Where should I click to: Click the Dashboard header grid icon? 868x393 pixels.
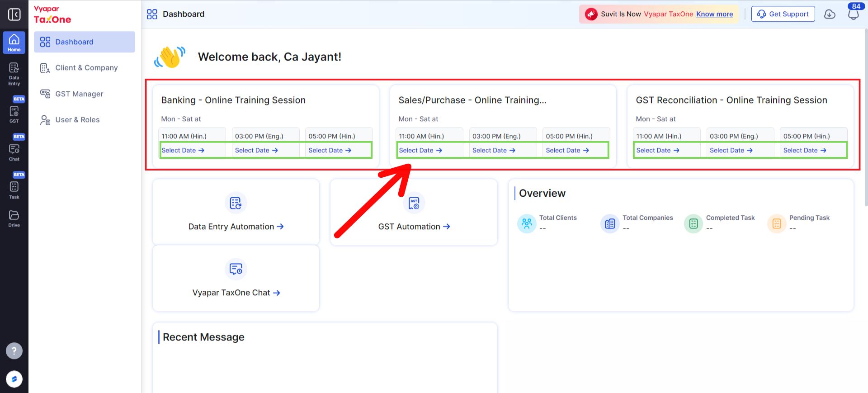152,14
